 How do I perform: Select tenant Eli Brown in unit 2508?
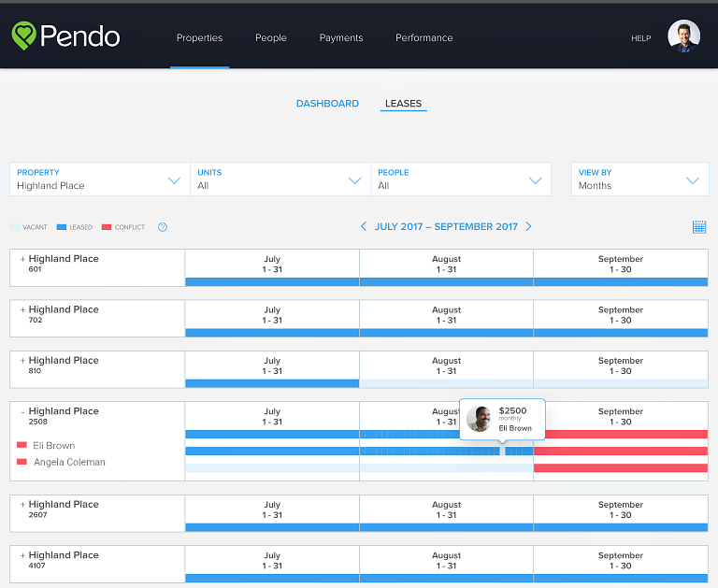(x=54, y=446)
